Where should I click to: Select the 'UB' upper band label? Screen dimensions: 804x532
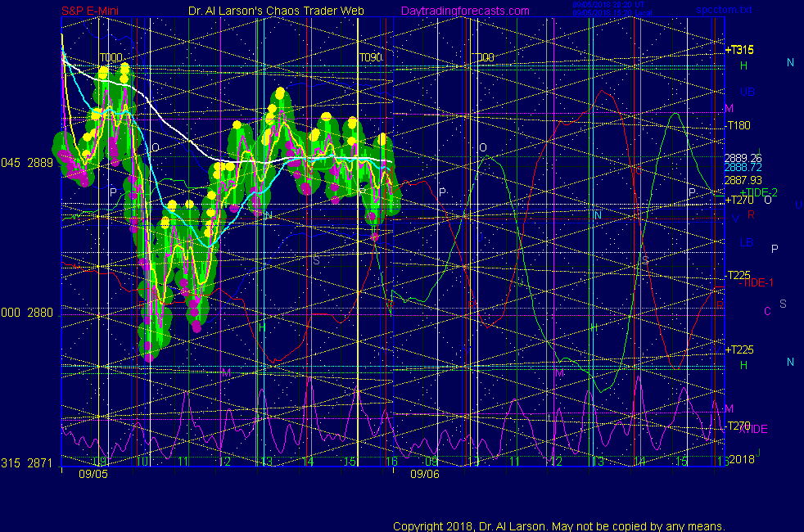click(x=747, y=92)
